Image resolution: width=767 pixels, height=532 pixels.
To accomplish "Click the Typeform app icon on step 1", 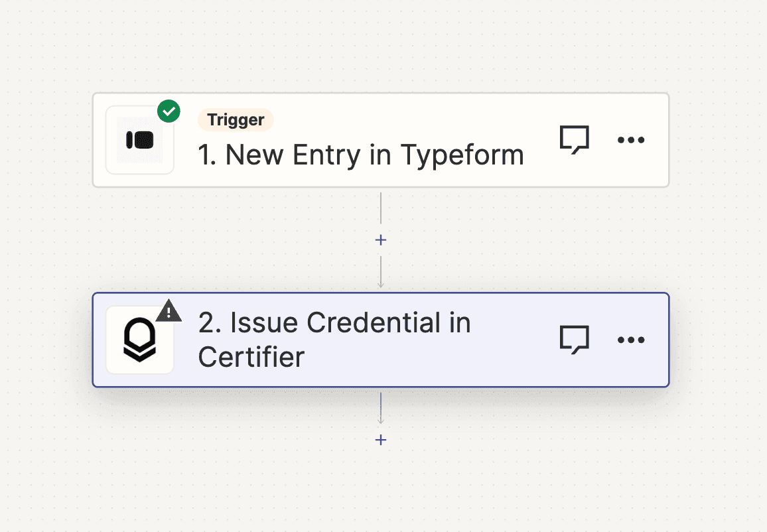I will (139, 139).
